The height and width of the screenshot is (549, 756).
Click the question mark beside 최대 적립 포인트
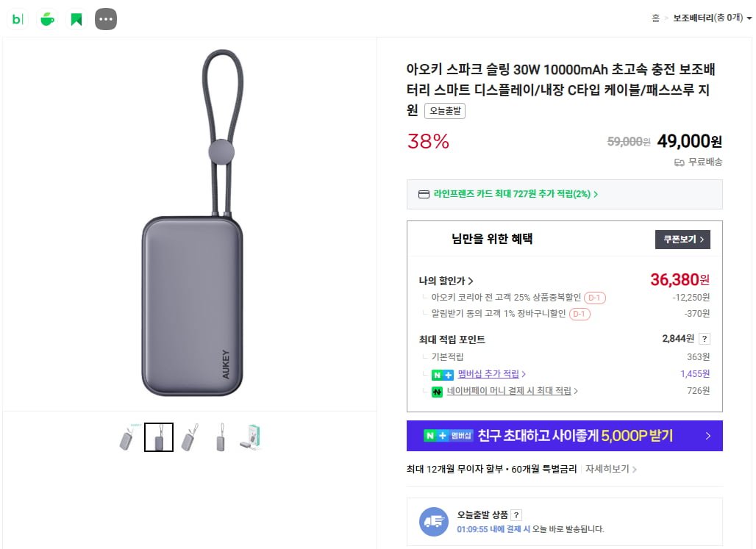pos(705,339)
